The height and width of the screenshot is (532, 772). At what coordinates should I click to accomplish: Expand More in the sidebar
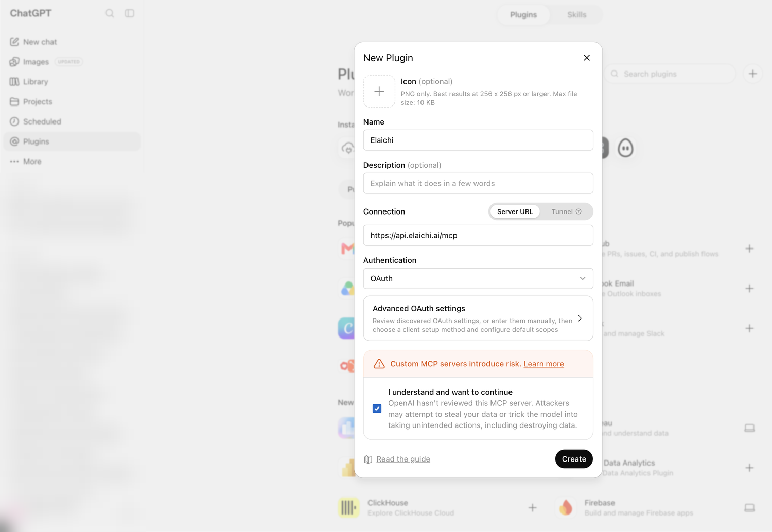(72, 162)
